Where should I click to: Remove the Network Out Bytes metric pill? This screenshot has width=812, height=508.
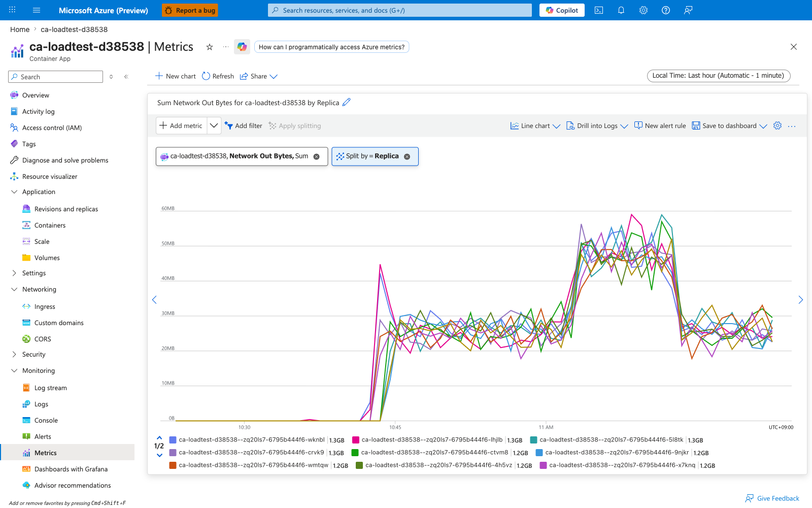[x=317, y=156]
